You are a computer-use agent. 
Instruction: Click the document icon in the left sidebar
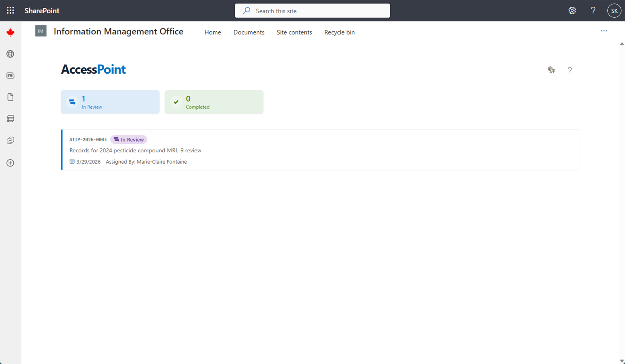pyautogui.click(x=10, y=97)
